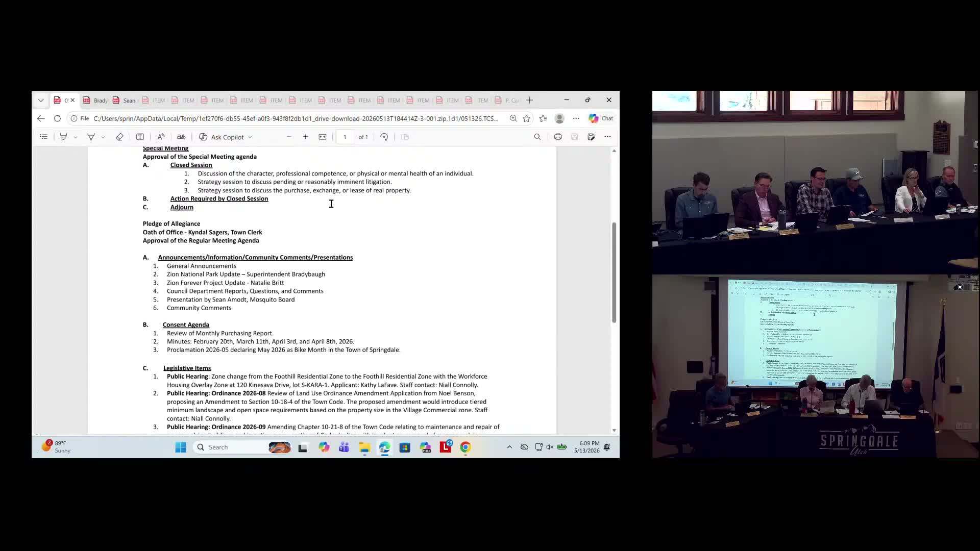Open the PDF table of contents panel
980x551 pixels.
coord(44,137)
